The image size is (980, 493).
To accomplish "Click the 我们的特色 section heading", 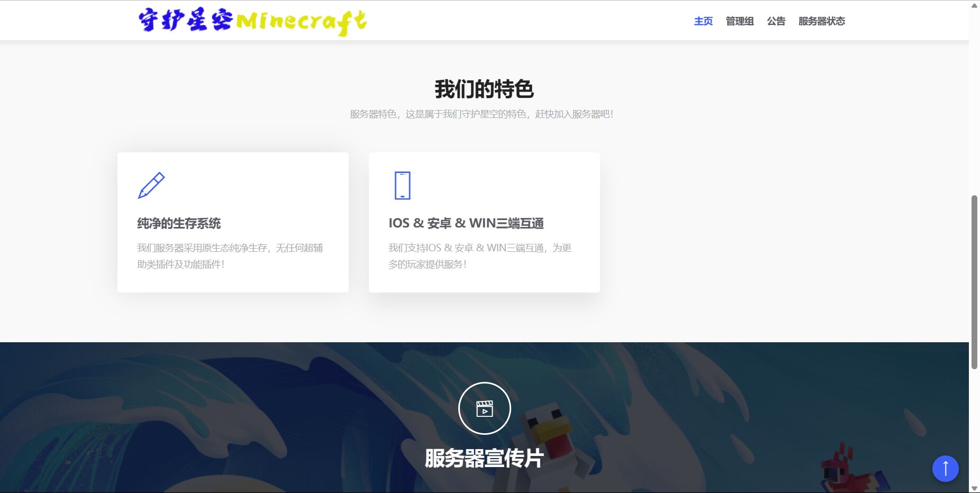I will (x=484, y=89).
